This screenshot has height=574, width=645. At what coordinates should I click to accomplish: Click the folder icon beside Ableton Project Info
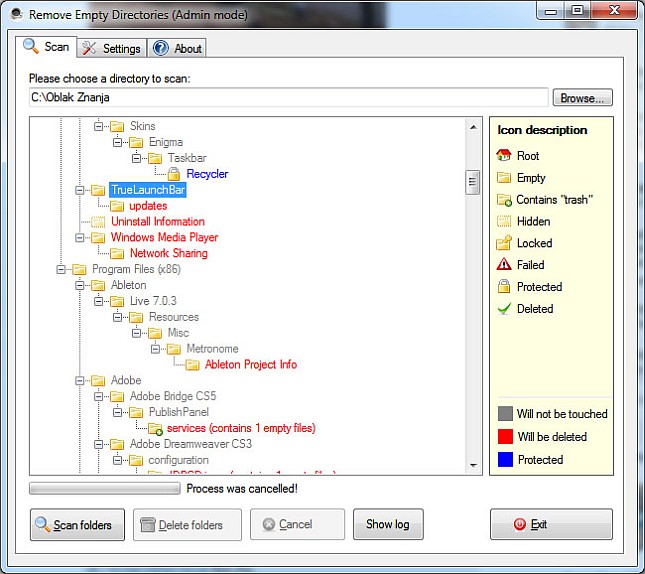coord(192,365)
